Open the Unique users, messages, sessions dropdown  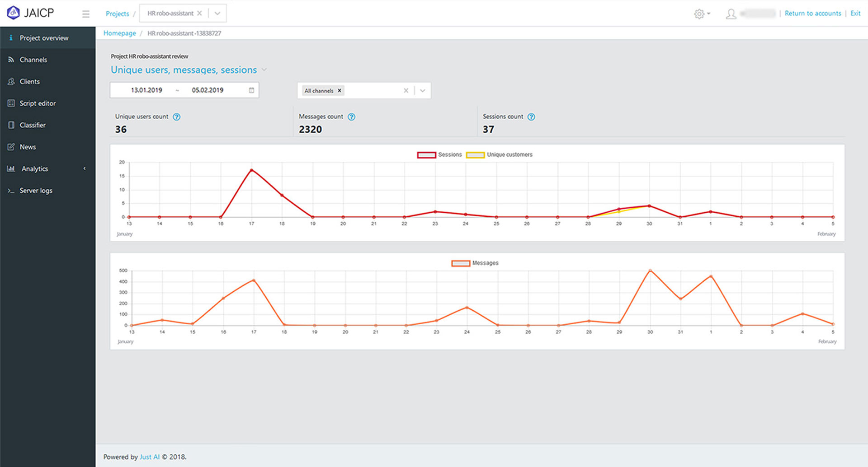[x=264, y=70]
